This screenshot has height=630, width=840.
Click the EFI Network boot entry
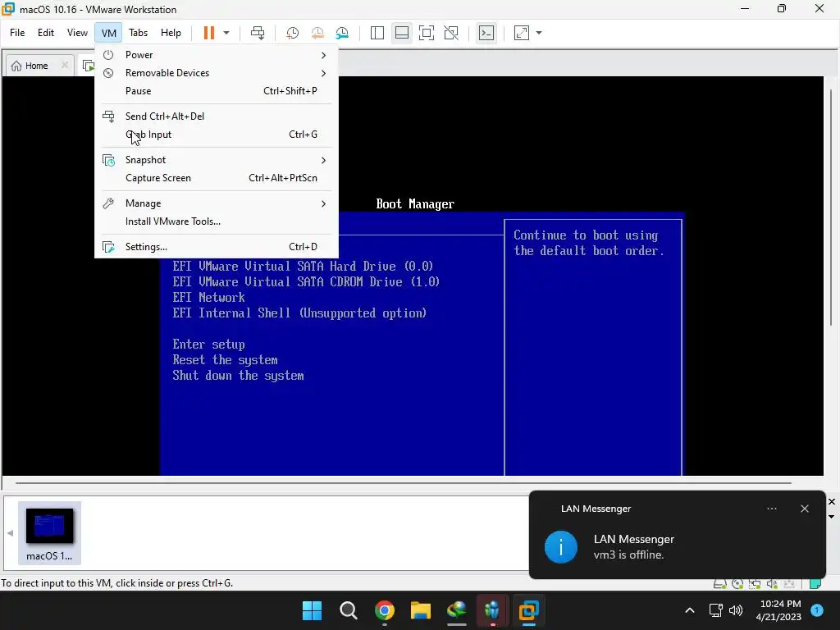click(208, 297)
